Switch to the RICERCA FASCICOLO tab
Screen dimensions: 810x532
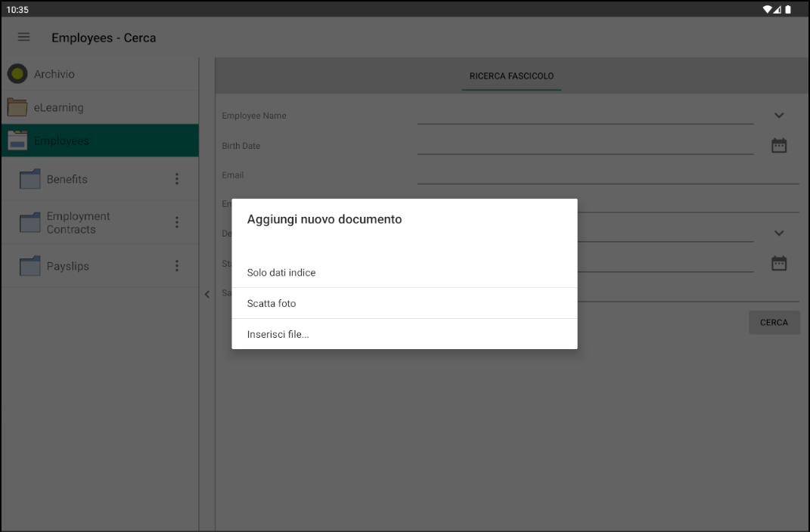click(511, 76)
